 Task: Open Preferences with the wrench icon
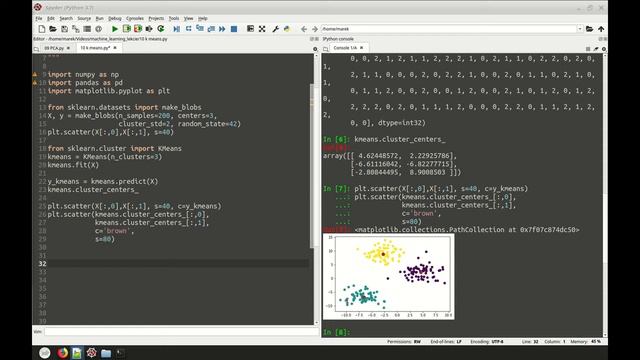[x=276, y=29]
